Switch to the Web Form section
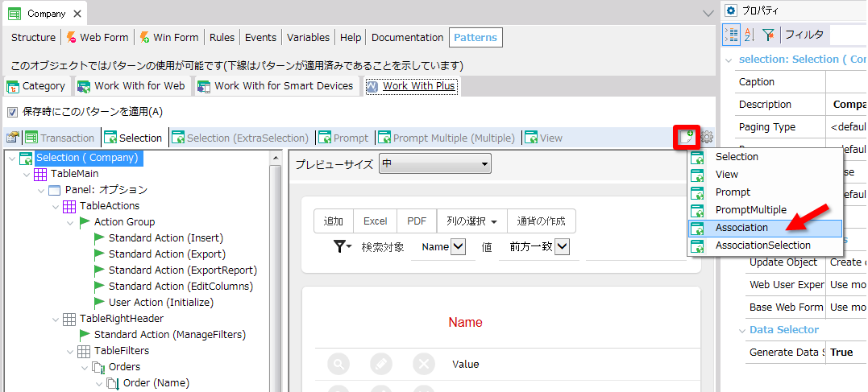 tap(98, 38)
